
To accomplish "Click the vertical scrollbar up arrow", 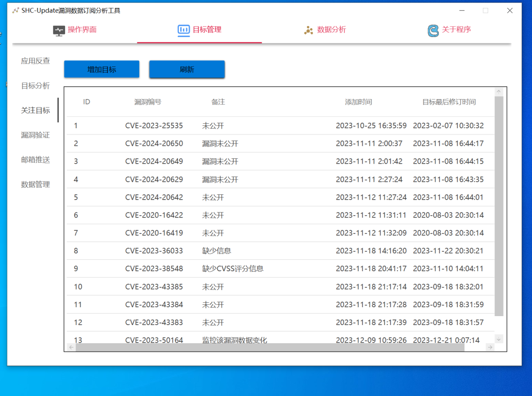I will pyautogui.click(x=499, y=91).
